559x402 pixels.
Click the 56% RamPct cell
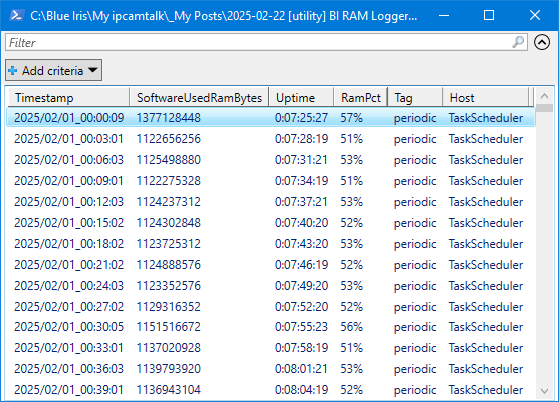click(351, 327)
